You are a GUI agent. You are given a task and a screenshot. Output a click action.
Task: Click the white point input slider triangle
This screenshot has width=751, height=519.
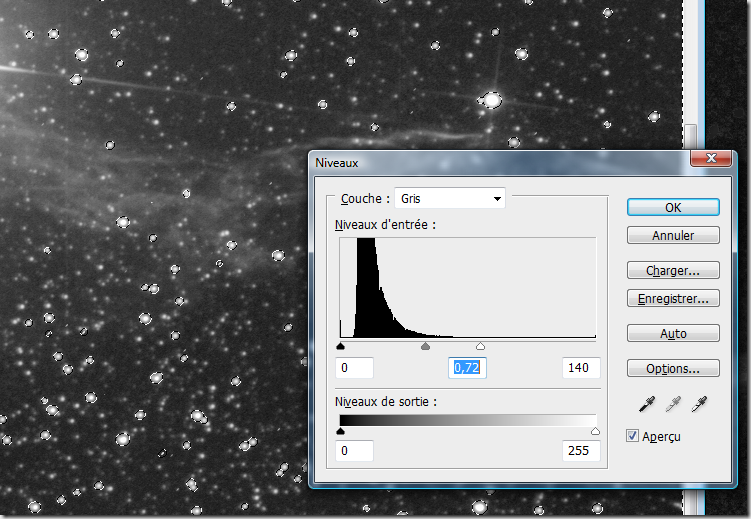click(480, 346)
